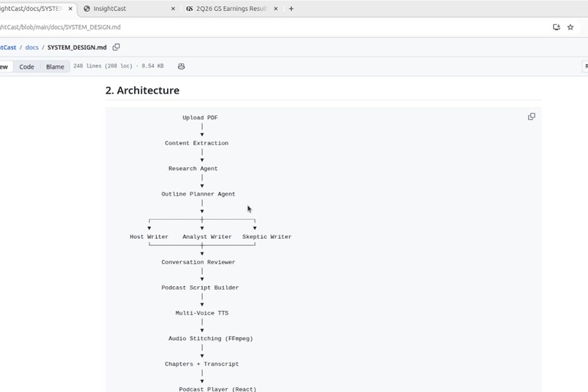Switch to 2Q26 GS Earnings Results tab
Viewport: 588px width, 392px height.
(x=231, y=9)
